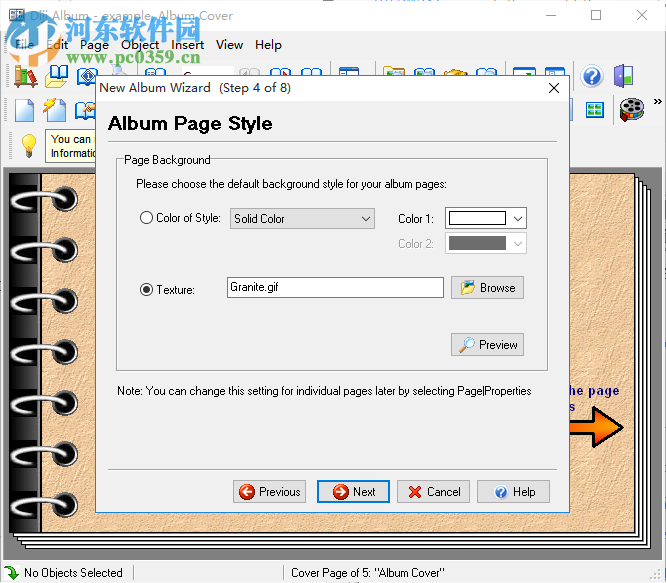Advance wizard with the Next button
The height and width of the screenshot is (583, 666).
tap(353, 492)
